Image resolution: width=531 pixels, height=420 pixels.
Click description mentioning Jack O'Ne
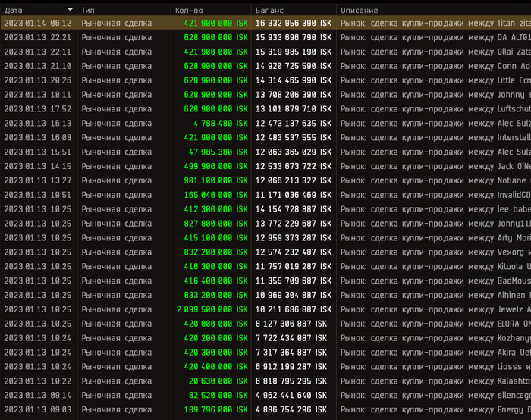[435, 166]
